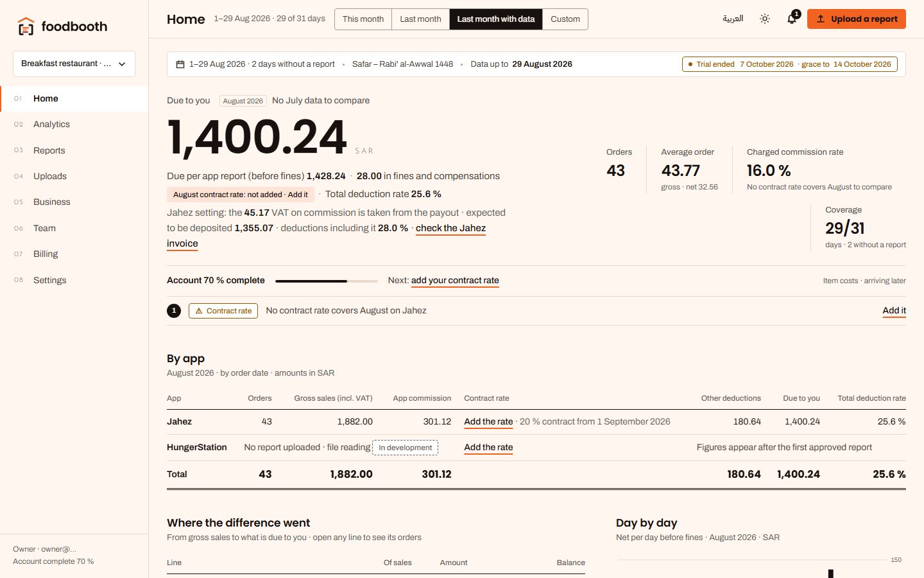924x578 pixels.
Task: Select the Last month tab
Action: (x=420, y=19)
